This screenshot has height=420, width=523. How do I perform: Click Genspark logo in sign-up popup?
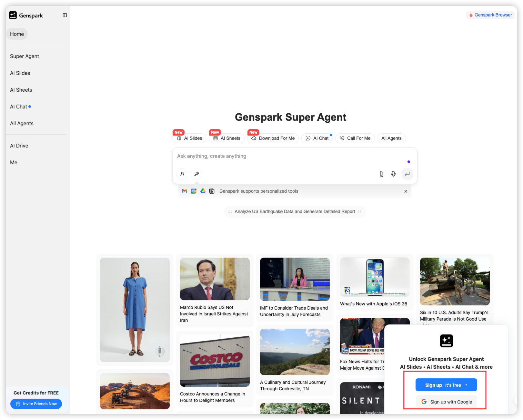coord(447,341)
